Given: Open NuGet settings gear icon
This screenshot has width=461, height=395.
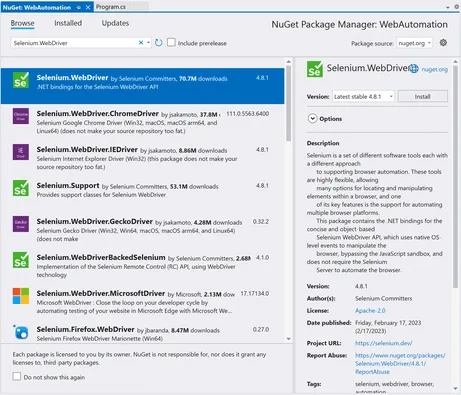Looking at the screenshot, I should [x=443, y=43].
